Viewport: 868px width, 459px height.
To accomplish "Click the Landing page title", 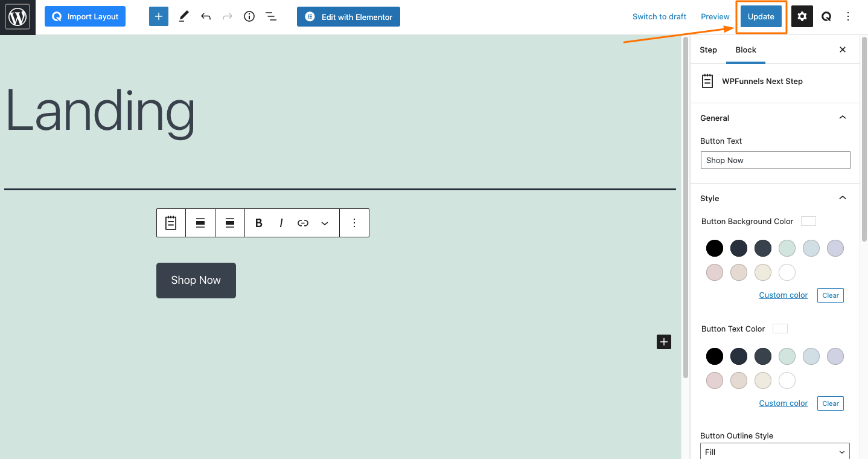I will (x=100, y=112).
